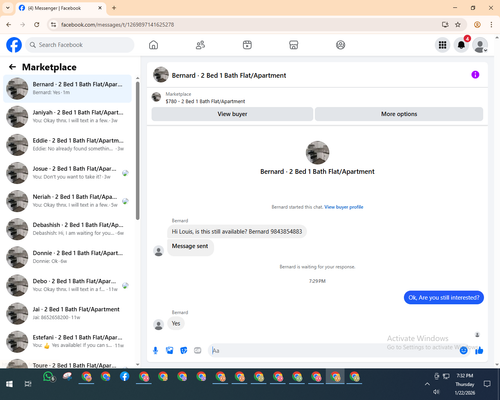Open Jai conversation in the list

[x=67, y=313]
